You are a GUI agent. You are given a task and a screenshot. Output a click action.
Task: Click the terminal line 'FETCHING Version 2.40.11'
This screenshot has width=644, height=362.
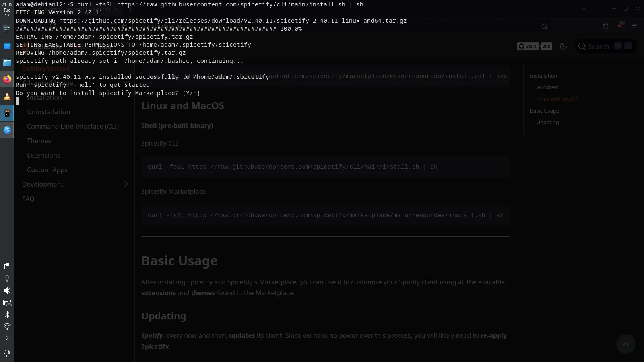(x=59, y=12)
